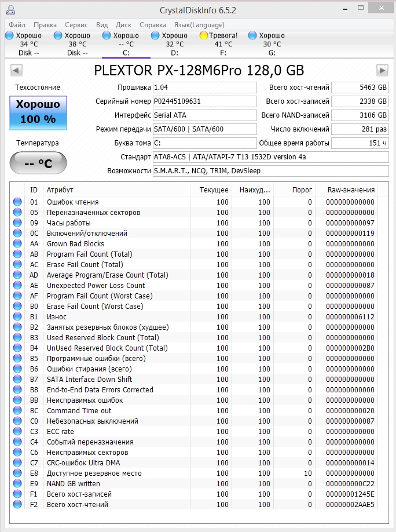Click the status orb for NAND GB written row
Image resolution: width=396 pixels, height=532 pixels.
[x=17, y=484]
